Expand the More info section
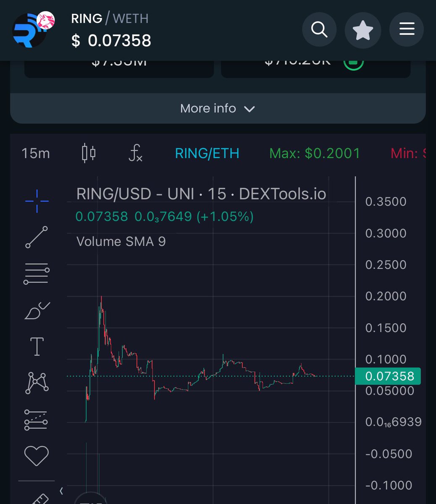 tap(218, 108)
